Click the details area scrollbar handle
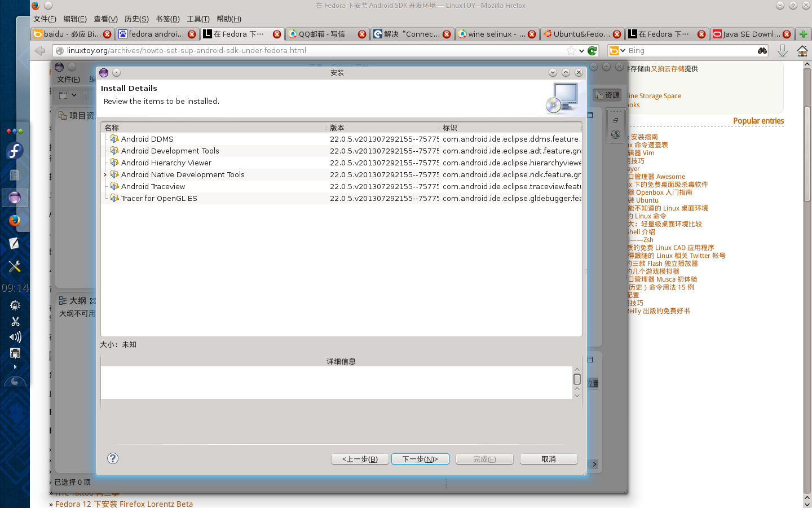This screenshot has width=812, height=508. 577,379
